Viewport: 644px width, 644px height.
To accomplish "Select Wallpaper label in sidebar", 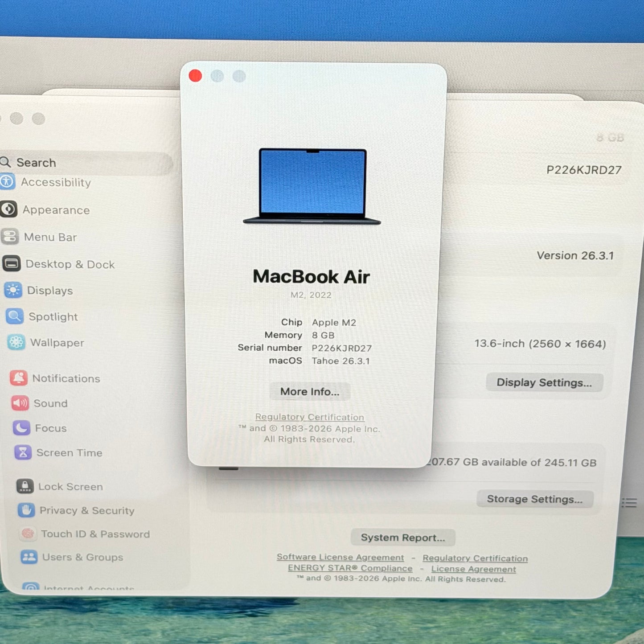I will click(57, 343).
